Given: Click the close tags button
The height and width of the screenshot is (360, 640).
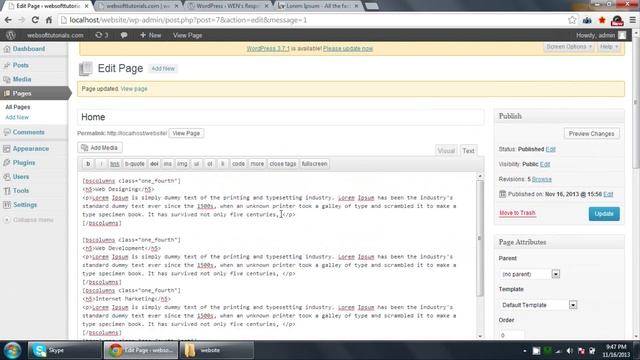Looking at the screenshot, I should tap(283, 164).
